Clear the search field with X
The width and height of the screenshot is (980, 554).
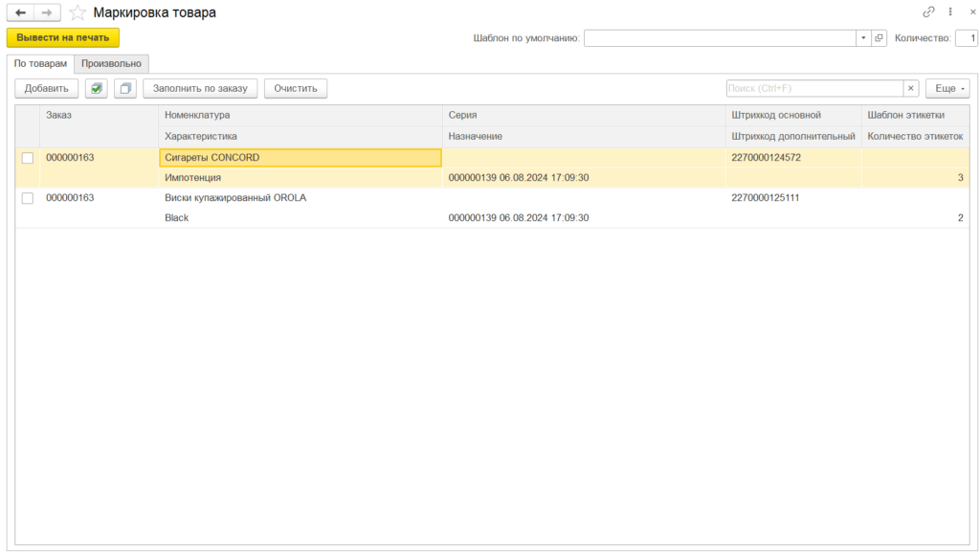[910, 88]
